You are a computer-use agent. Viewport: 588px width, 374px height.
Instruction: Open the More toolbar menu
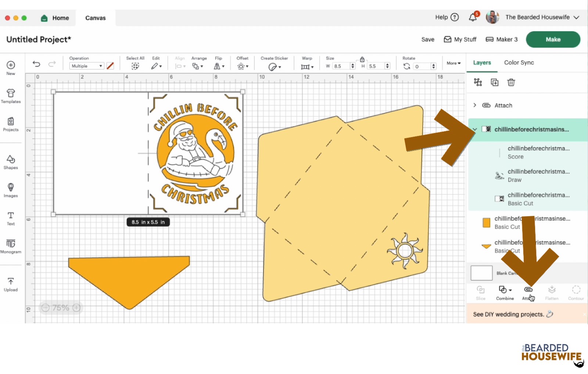coord(453,63)
